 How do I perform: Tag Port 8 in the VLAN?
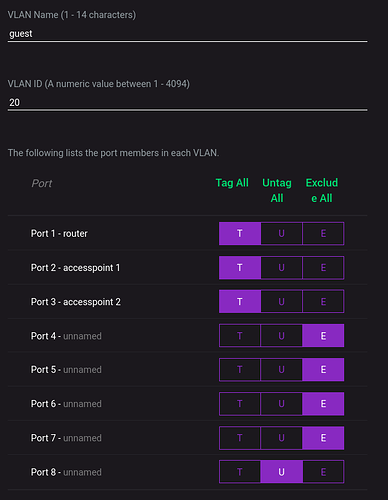point(240,472)
